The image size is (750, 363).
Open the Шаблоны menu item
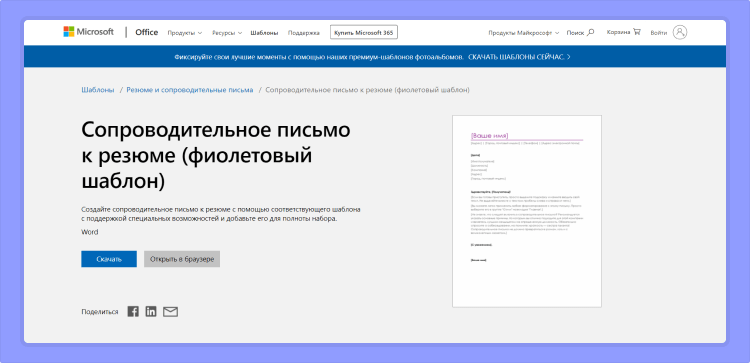pyautogui.click(x=264, y=33)
